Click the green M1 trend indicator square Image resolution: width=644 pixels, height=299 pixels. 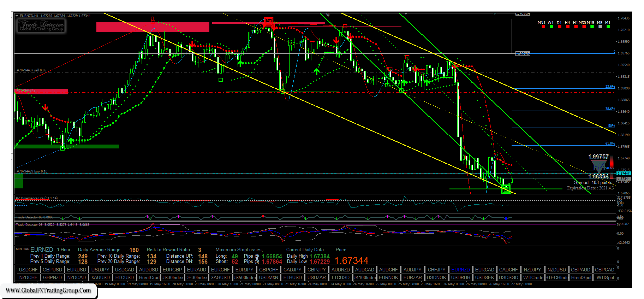(608, 27)
